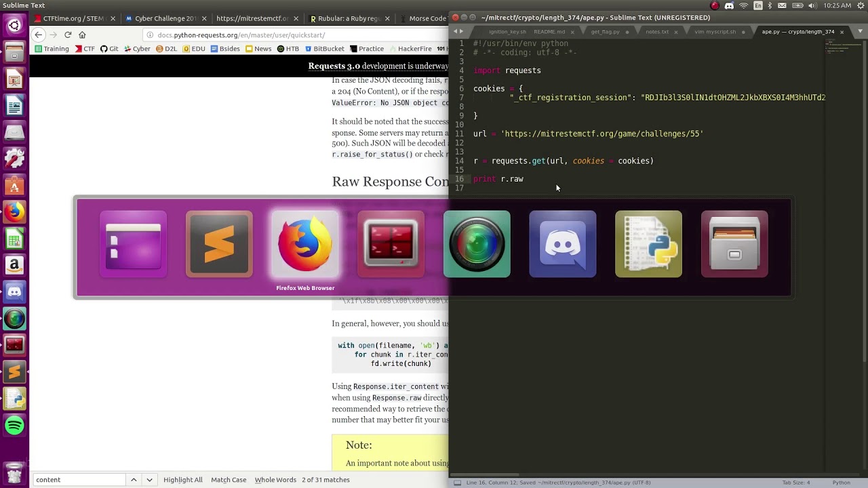Find previous match with up arrow
The image size is (868, 488).
point(134,480)
